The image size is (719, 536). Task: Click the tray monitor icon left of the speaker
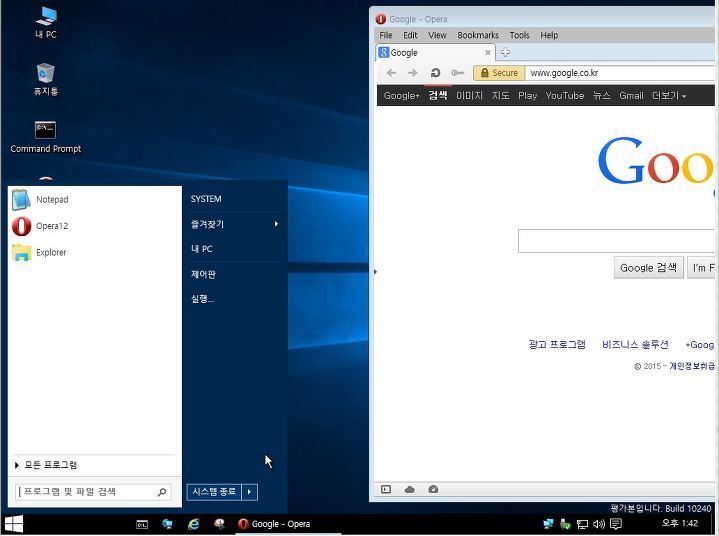[582, 524]
